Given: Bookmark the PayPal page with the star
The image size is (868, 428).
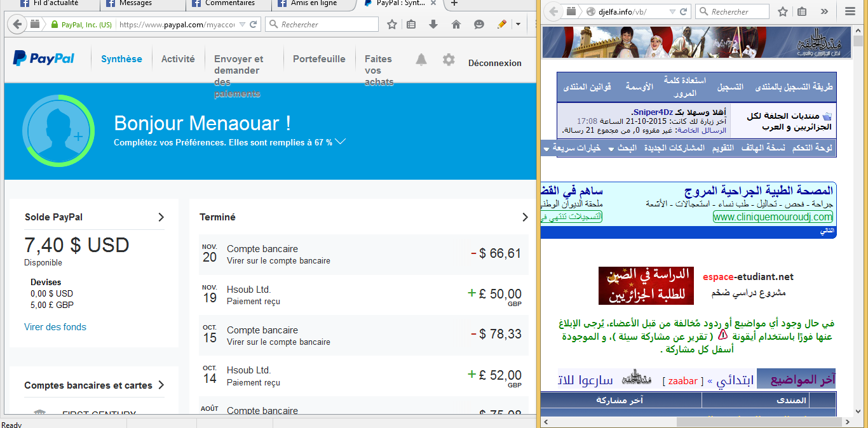Looking at the screenshot, I should (x=392, y=25).
